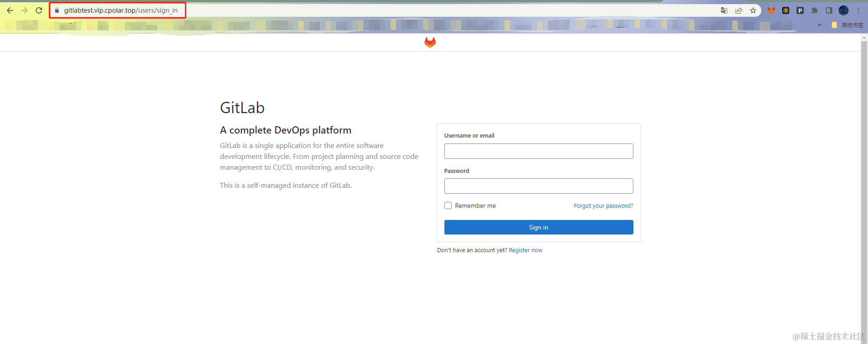Bookmark this page with the star icon

click(753, 10)
